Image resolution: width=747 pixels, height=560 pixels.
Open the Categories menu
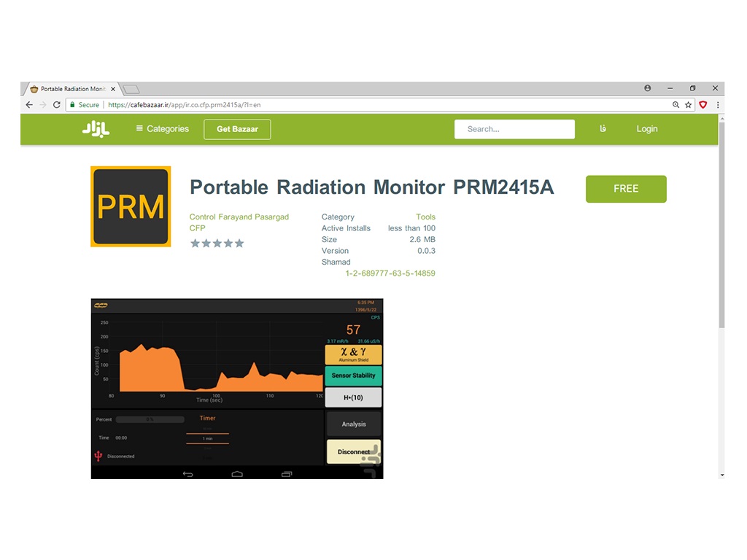(x=163, y=128)
